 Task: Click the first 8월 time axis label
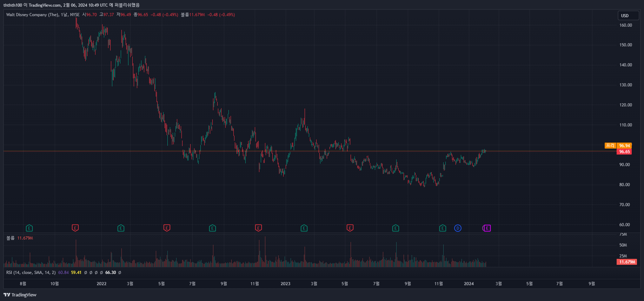23,284
